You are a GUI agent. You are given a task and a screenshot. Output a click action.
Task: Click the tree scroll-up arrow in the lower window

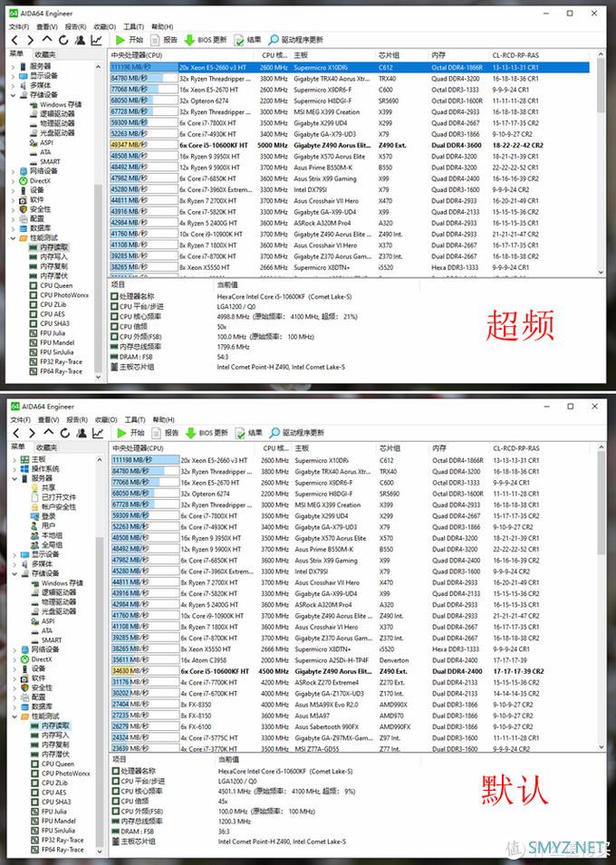pyautogui.click(x=100, y=459)
